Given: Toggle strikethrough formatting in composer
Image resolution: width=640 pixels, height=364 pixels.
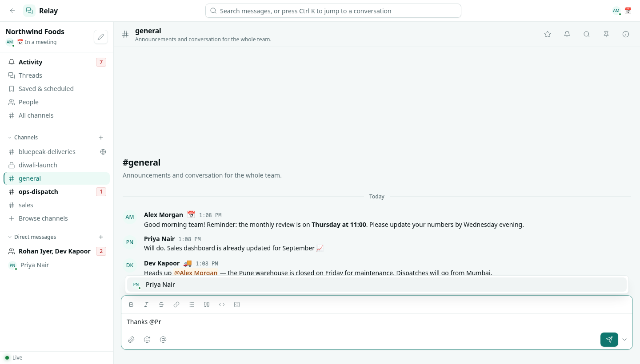Looking at the screenshot, I should pyautogui.click(x=161, y=305).
